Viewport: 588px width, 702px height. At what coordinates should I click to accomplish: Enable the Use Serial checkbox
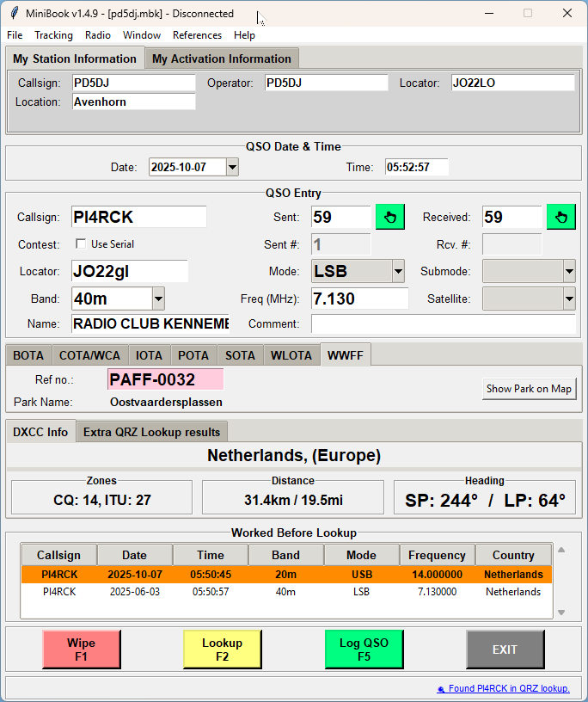[82, 244]
